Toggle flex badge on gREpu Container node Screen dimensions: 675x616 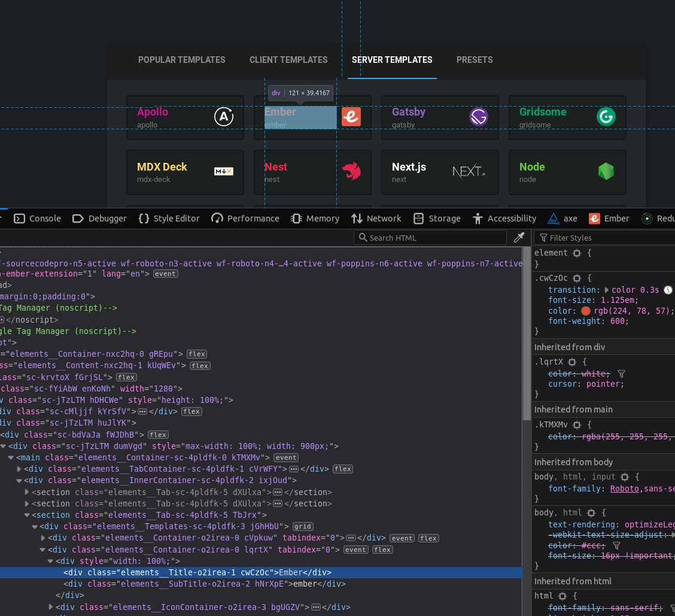(197, 354)
